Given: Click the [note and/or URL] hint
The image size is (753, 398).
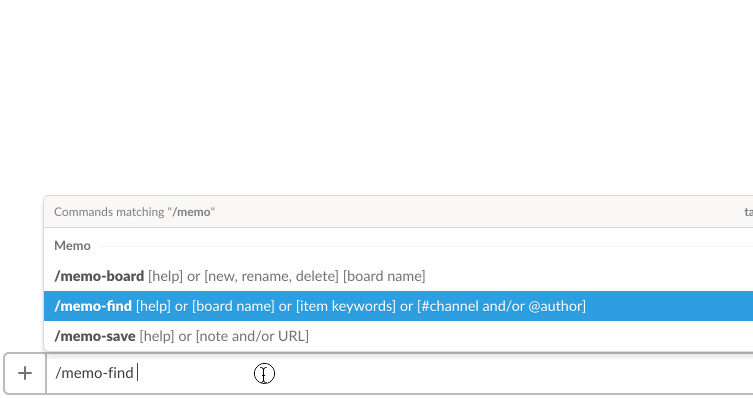Looking at the screenshot, I should (x=252, y=336).
